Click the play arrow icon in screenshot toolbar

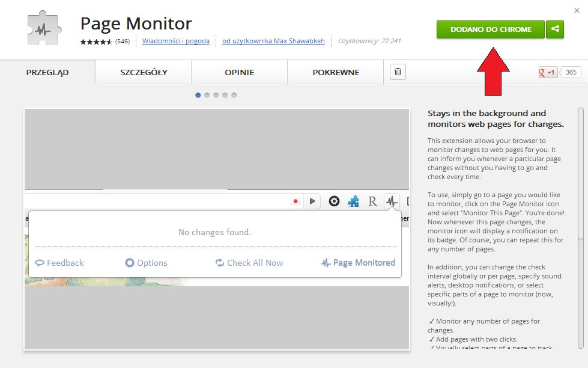(312, 201)
